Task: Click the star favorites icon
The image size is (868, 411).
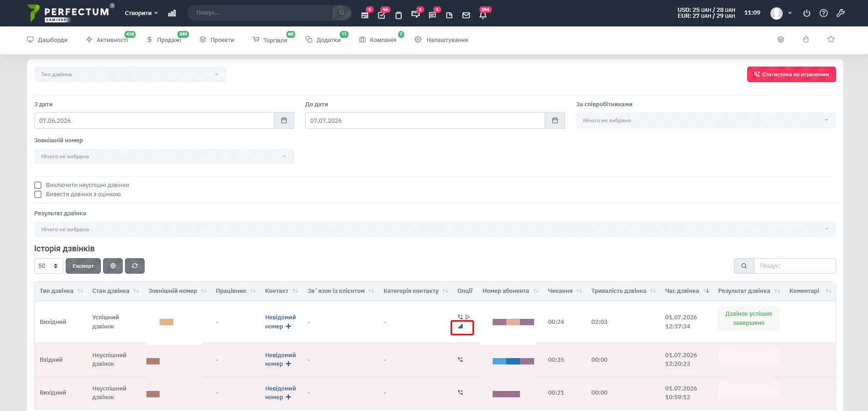Action: (x=831, y=39)
